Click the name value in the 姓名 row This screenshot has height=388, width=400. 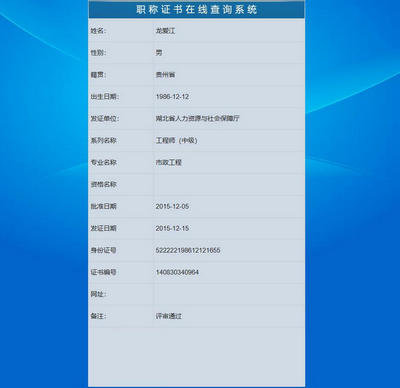coord(165,31)
